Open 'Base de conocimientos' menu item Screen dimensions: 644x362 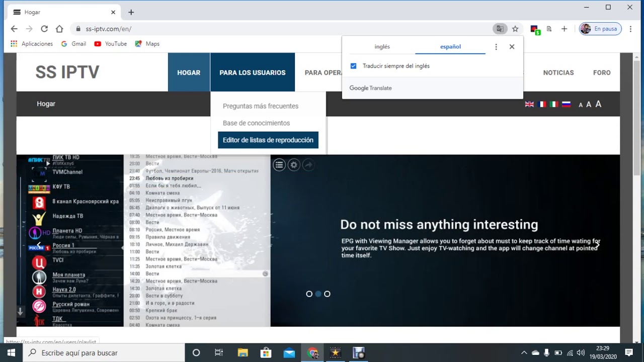(257, 123)
